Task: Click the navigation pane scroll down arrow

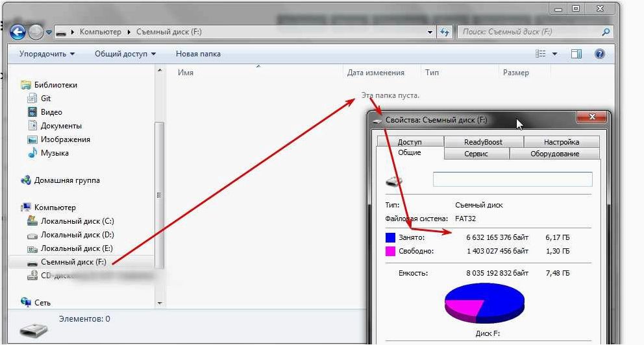Action: point(159,303)
